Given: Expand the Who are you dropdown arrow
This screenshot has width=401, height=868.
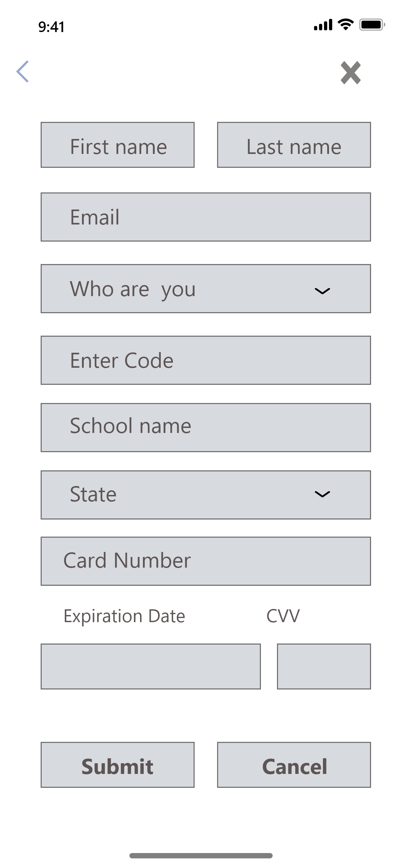Looking at the screenshot, I should click(322, 291).
